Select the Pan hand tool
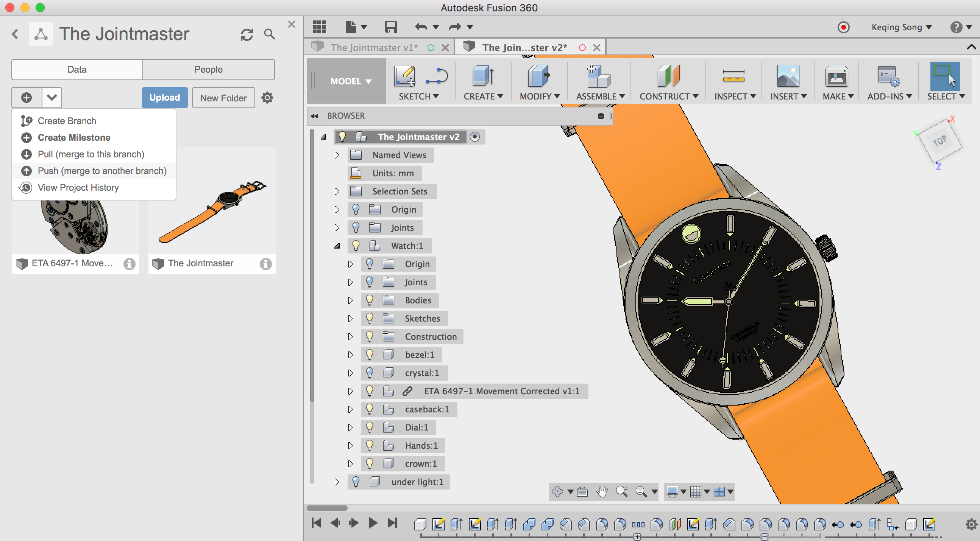This screenshot has height=541, width=980. tap(602, 491)
